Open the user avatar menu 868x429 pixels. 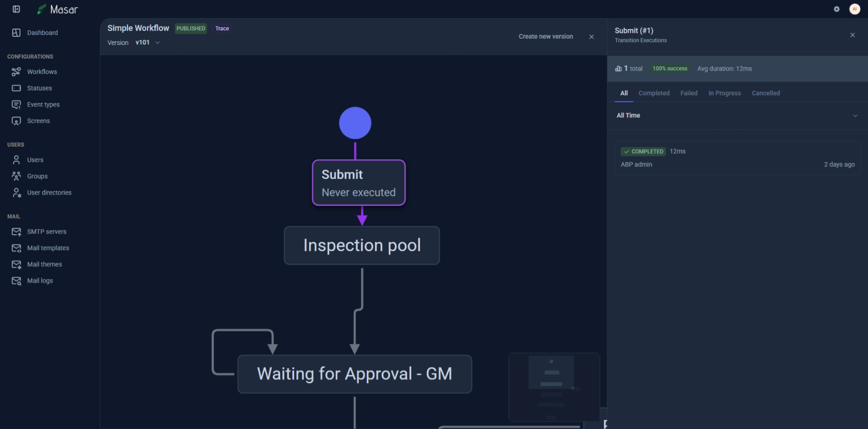(854, 9)
